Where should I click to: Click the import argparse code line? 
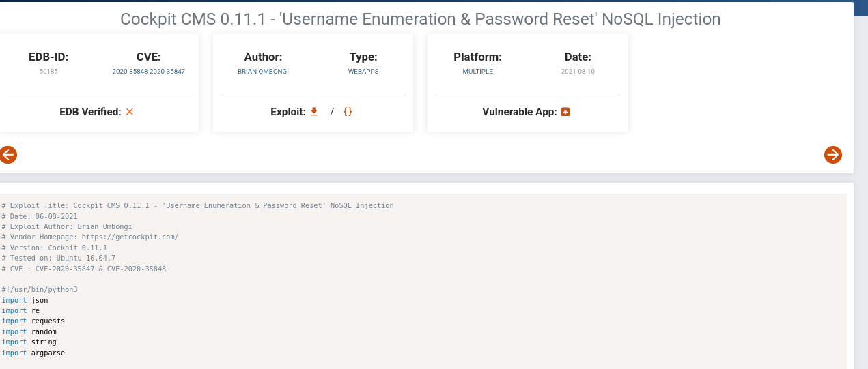click(33, 353)
